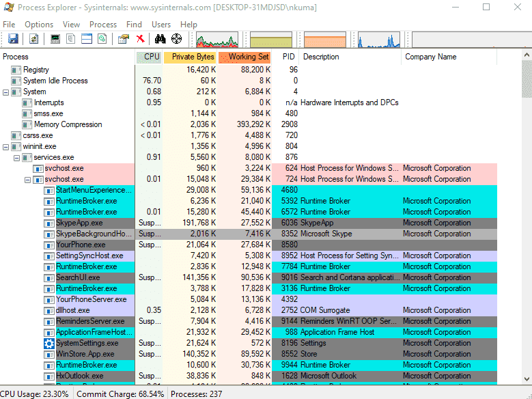The image size is (532, 399).
Task: Open the Options menu
Action: (x=39, y=25)
